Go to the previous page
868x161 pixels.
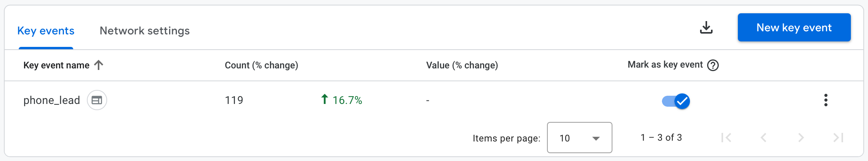pyautogui.click(x=764, y=138)
